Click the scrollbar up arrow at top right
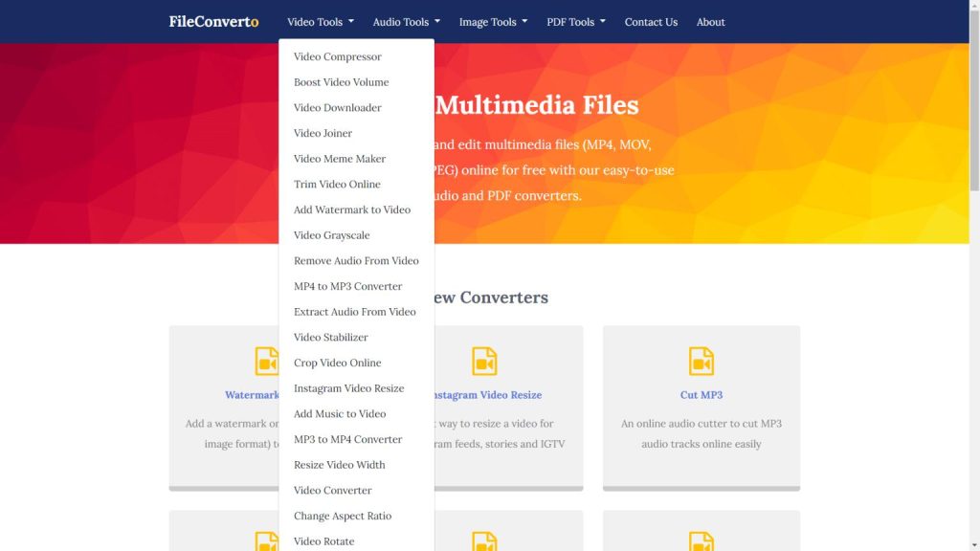 (974, 6)
